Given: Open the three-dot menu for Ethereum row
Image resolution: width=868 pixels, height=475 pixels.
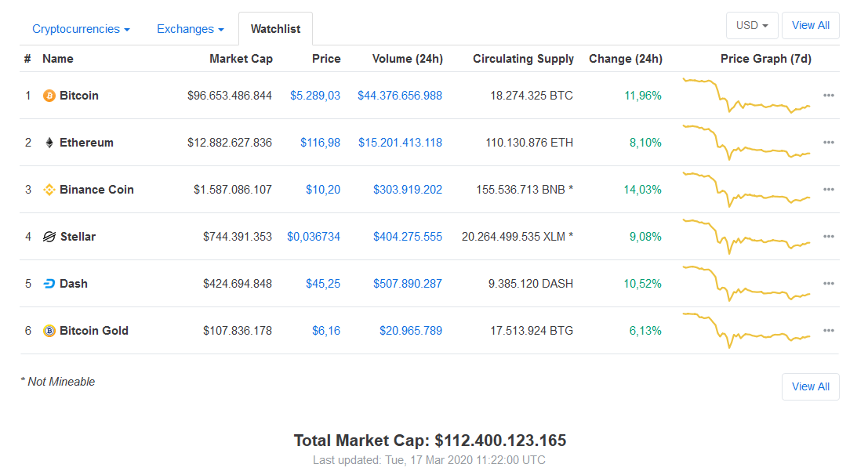Looking at the screenshot, I should coord(828,143).
